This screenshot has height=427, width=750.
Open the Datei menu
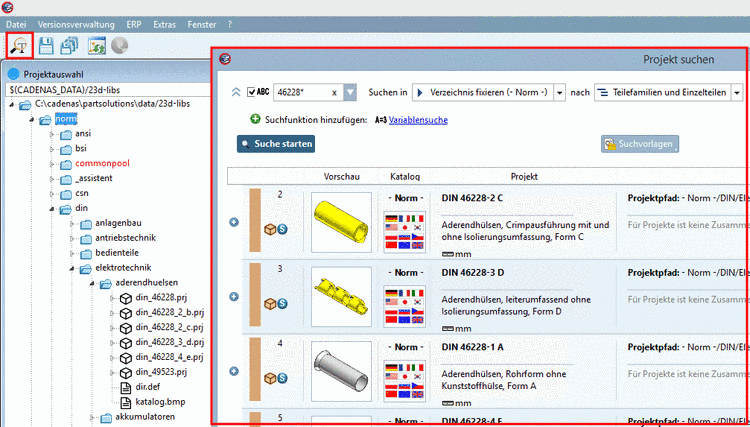point(16,25)
